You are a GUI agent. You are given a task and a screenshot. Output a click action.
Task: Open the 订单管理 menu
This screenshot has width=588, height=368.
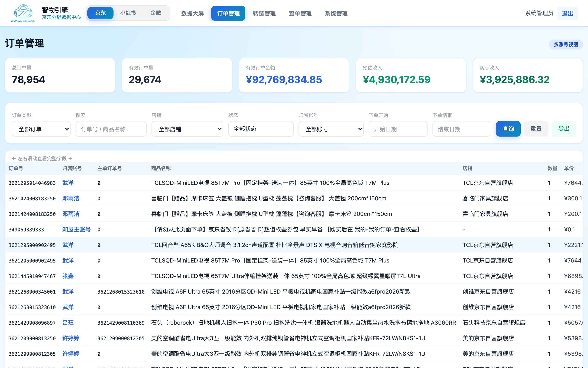(228, 13)
